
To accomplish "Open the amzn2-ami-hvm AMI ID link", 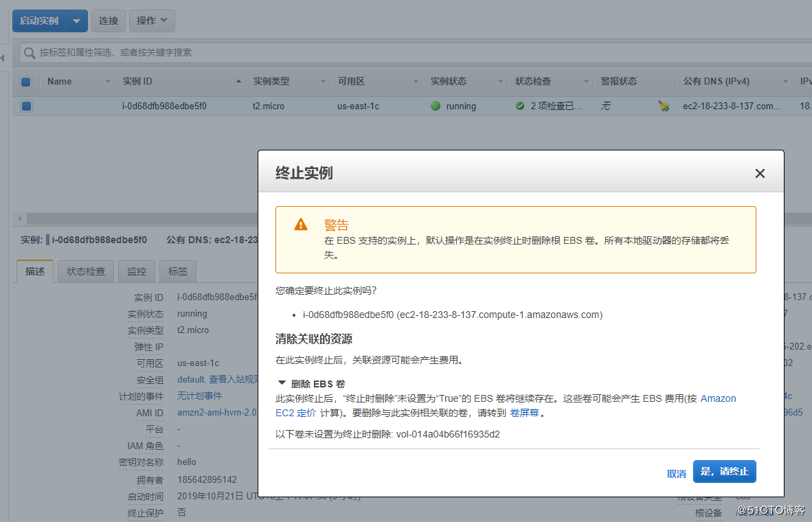I will 217,412.
